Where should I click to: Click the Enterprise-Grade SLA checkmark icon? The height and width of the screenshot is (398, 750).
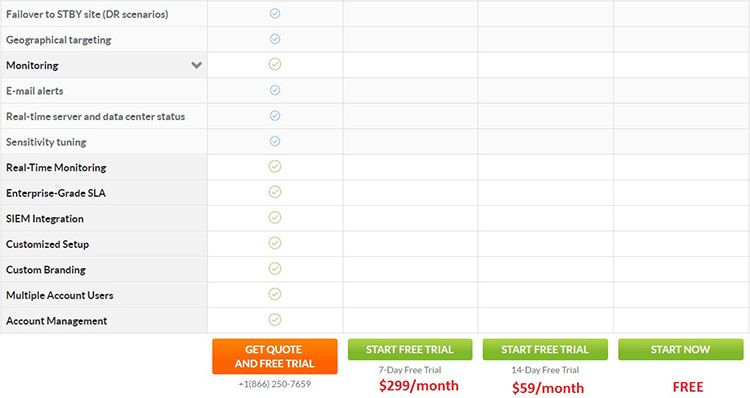pyautogui.click(x=275, y=192)
